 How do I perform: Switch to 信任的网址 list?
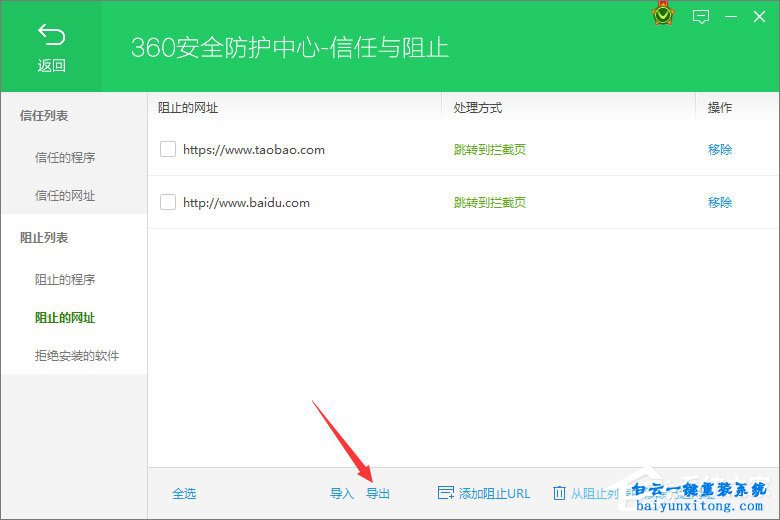[65, 196]
